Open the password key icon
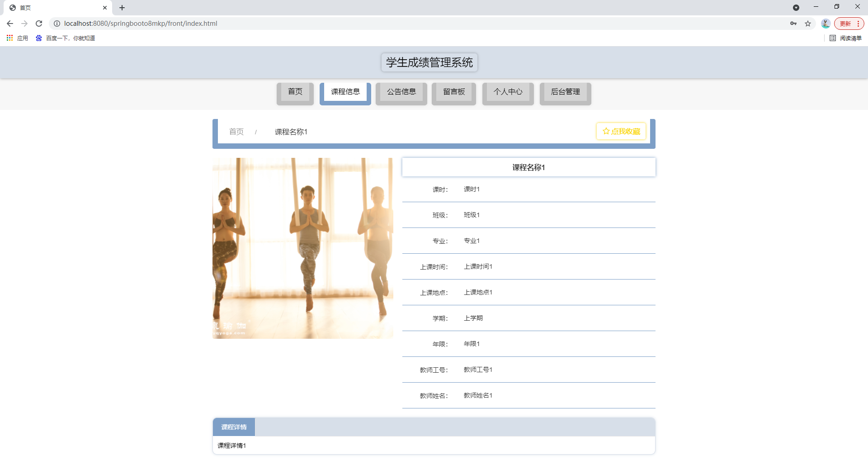 click(793, 24)
